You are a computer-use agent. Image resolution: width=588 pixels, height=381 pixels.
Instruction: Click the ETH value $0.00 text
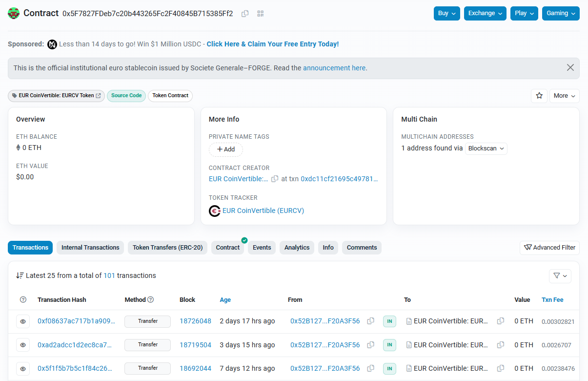[x=25, y=177]
